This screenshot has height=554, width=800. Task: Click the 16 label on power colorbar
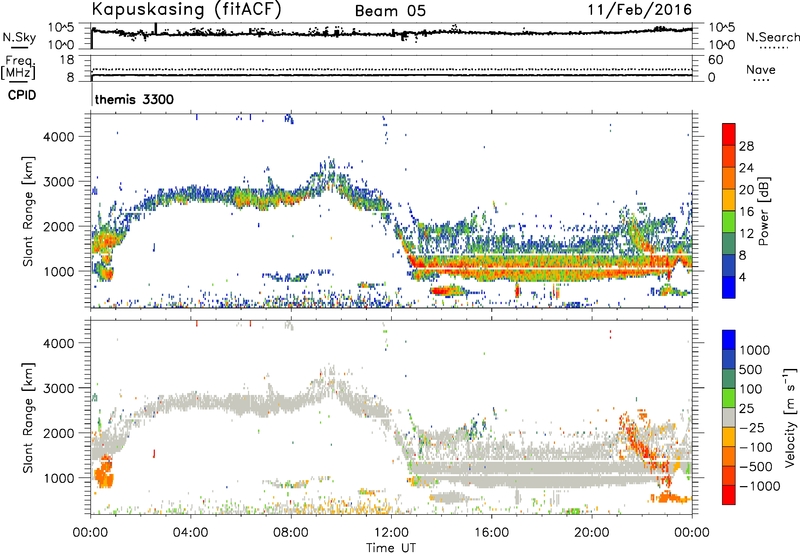pos(746,212)
